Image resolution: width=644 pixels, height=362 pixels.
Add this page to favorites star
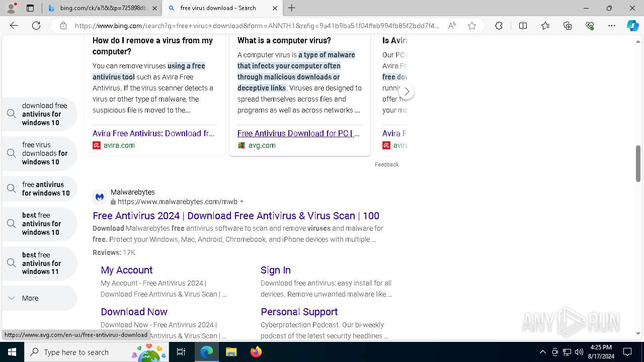[472, 26]
